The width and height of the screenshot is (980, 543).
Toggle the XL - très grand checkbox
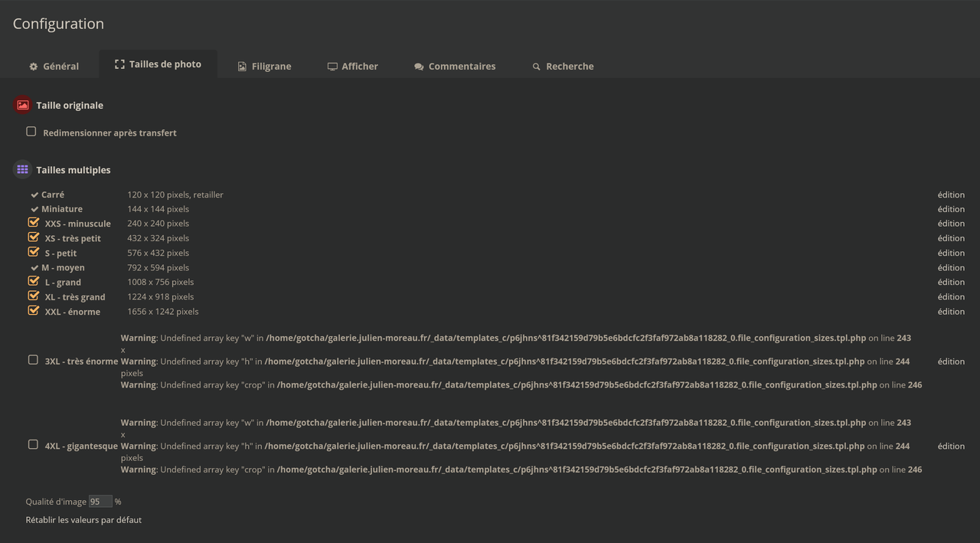tap(33, 296)
